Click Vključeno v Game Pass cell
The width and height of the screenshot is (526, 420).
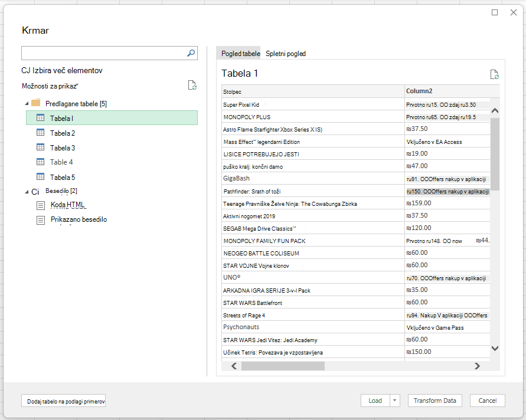447,327
